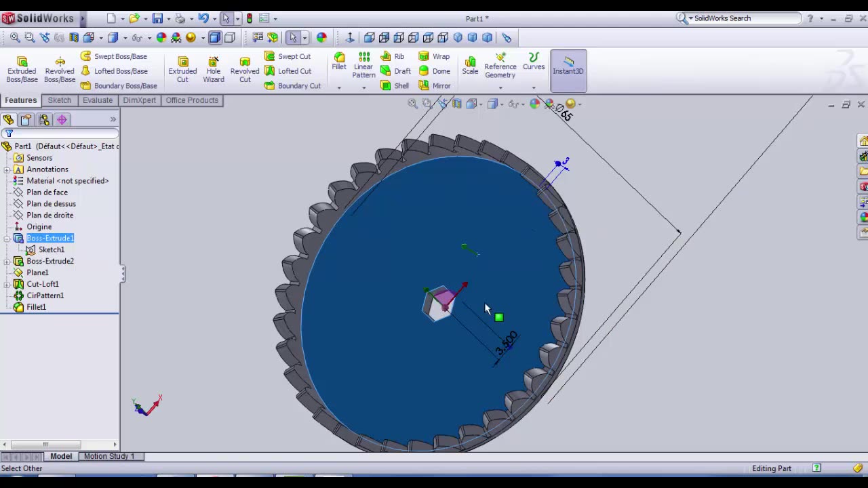The image size is (868, 488).
Task: Click the Linear Pattern tool
Action: pyautogui.click(x=363, y=65)
